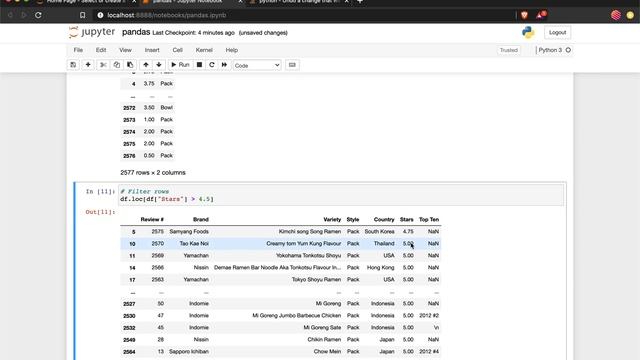The image size is (640, 360).
Task: Cut selected cells with scissors icon
Action: point(103,65)
